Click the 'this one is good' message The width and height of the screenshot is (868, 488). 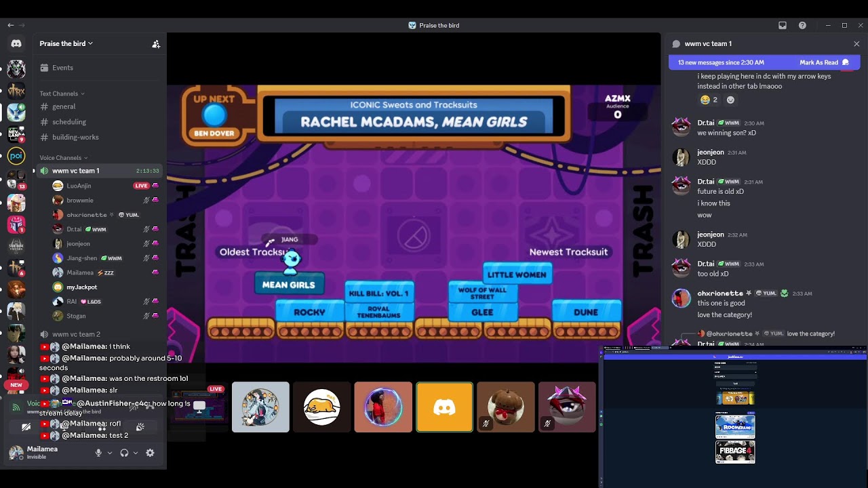click(x=721, y=304)
